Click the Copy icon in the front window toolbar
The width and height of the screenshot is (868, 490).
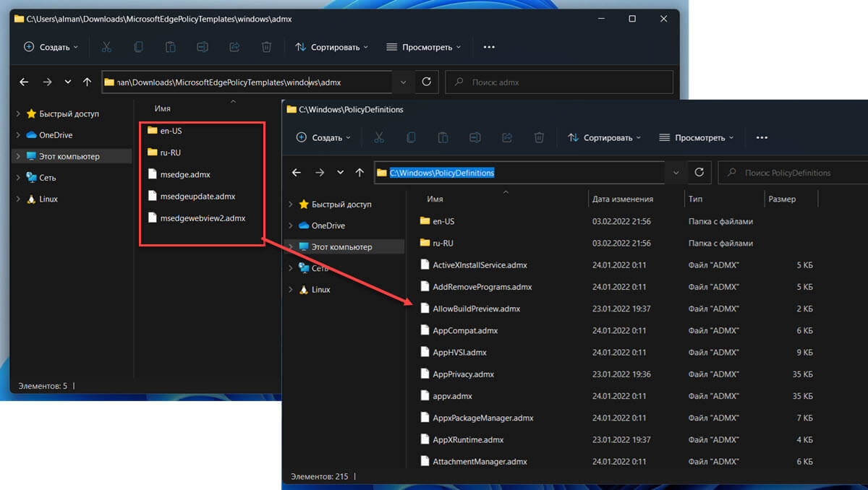coord(411,137)
